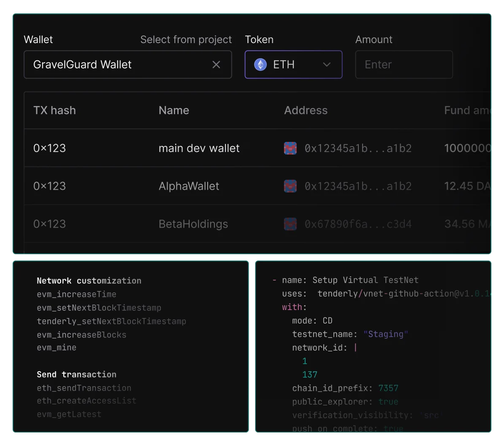
Task: Click the Wallet field with GravelGuard Wallet
Action: 118,65
